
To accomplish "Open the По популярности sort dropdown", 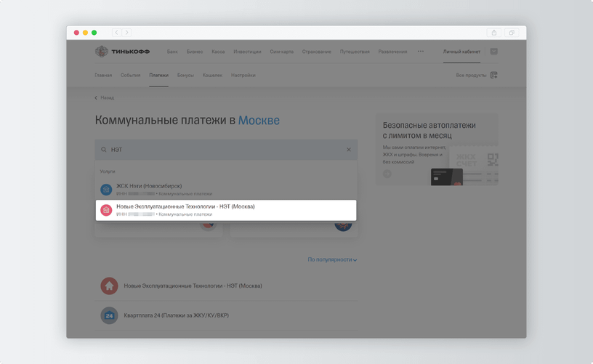I will pos(332,259).
